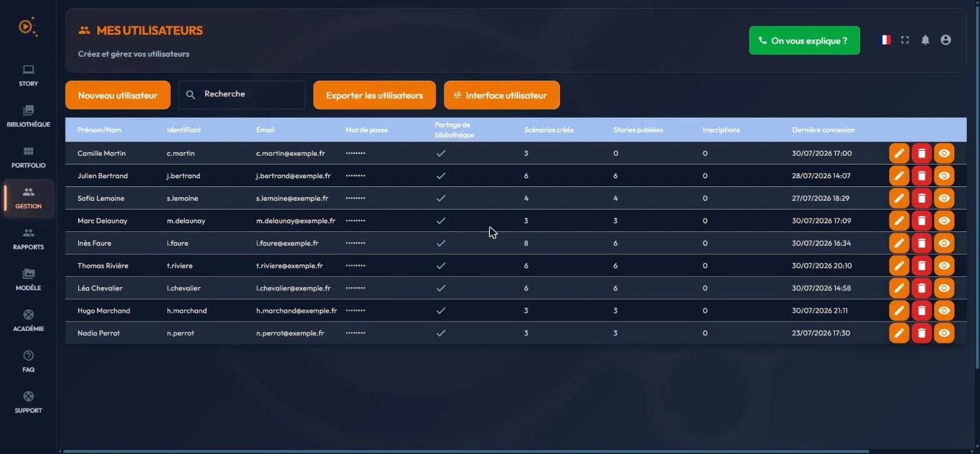View Julien Bertrand via eye icon
The image size is (980, 454).
[x=944, y=176]
